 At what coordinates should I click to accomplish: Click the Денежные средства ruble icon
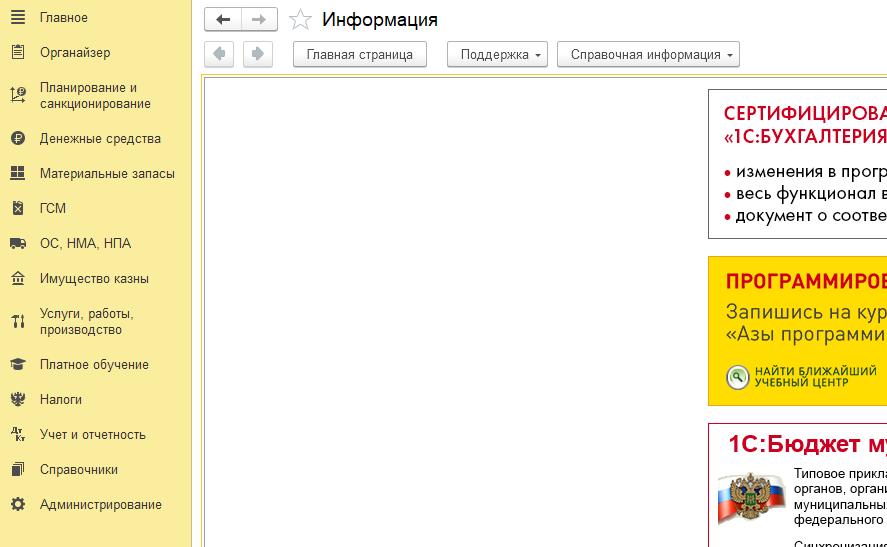(x=18, y=138)
